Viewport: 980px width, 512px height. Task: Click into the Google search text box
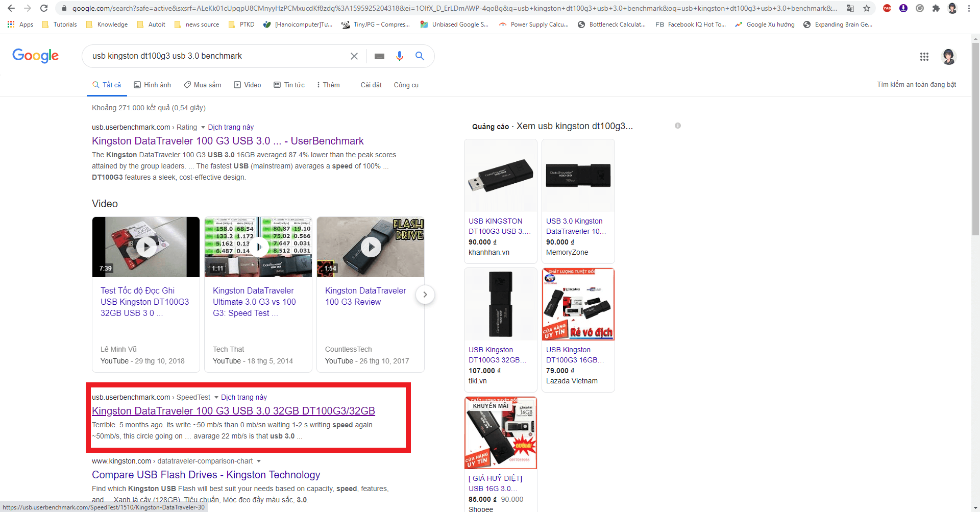pyautogui.click(x=214, y=56)
